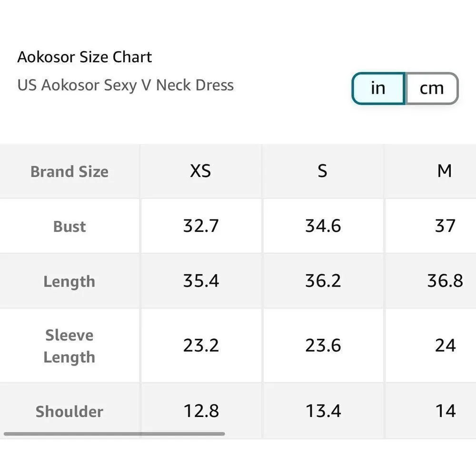Click the Aokosor Size Chart title
476x476 pixels.
[x=85, y=57]
